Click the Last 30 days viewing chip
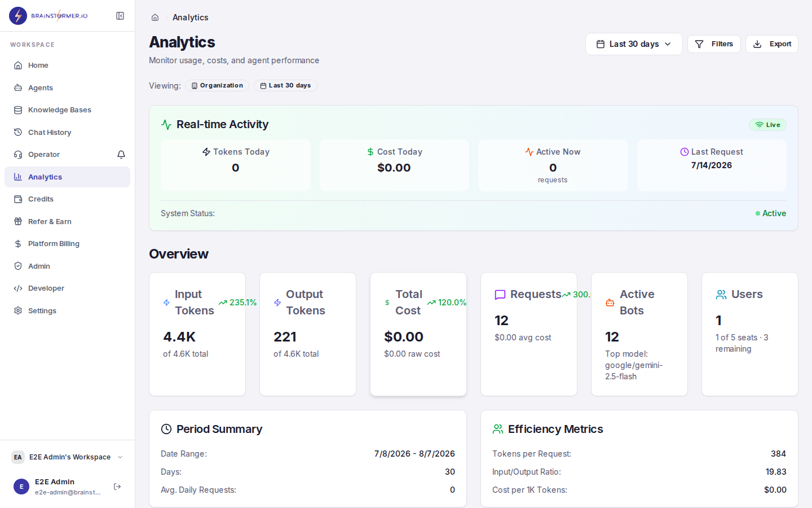 pos(286,86)
